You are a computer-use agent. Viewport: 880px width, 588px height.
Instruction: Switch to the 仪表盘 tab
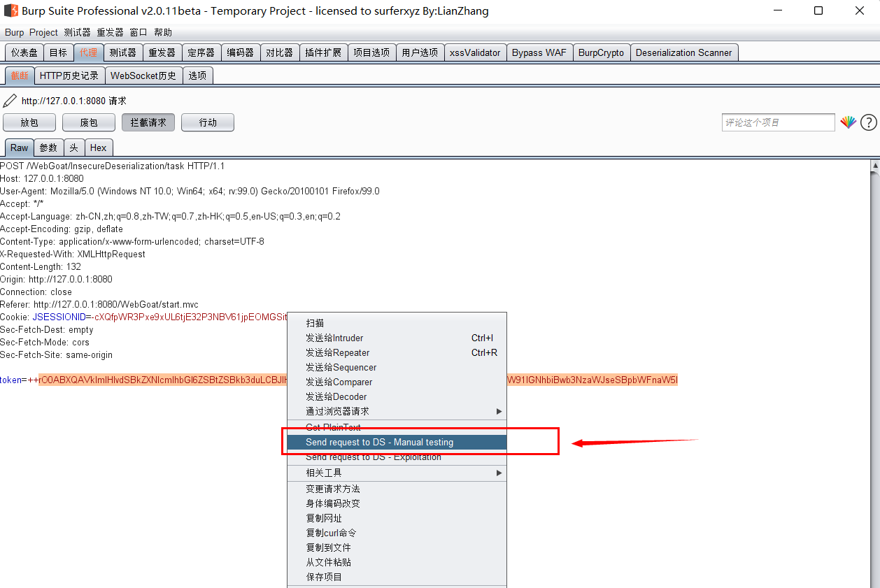[24, 52]
